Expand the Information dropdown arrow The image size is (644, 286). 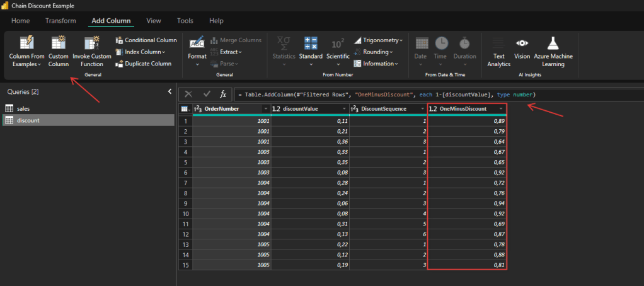(x=397, y=64)
